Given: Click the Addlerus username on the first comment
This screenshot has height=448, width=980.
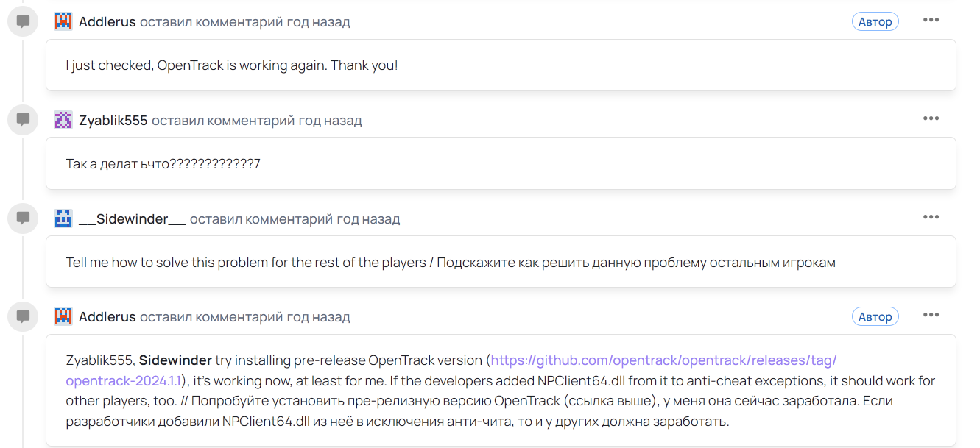Looking at the screenshot, I should coord(107,22).
